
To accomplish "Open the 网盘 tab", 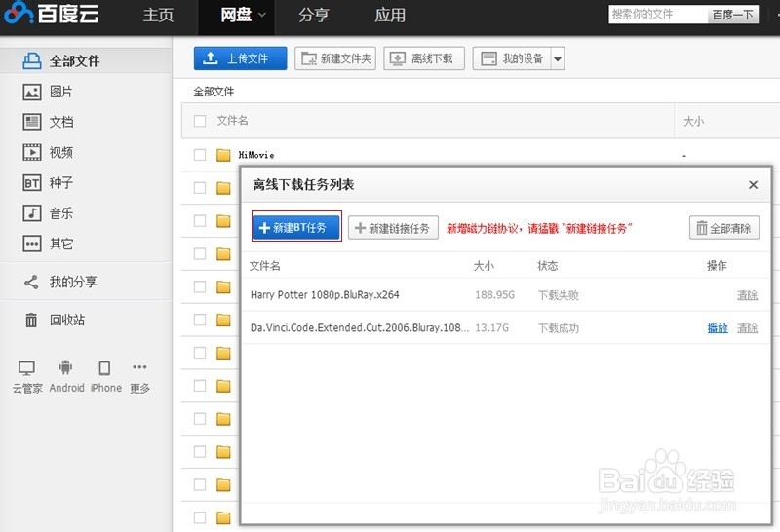I will 236,15.
